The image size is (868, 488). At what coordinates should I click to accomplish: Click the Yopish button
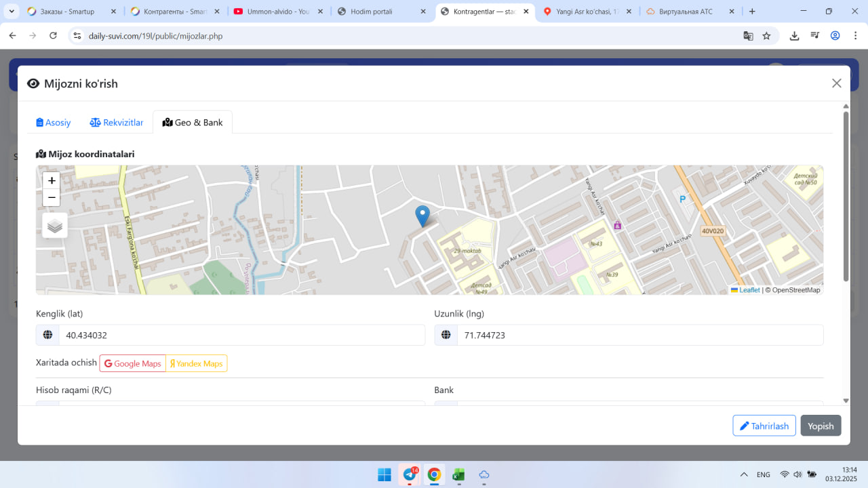pyautogui.click(x=821, y=426)
